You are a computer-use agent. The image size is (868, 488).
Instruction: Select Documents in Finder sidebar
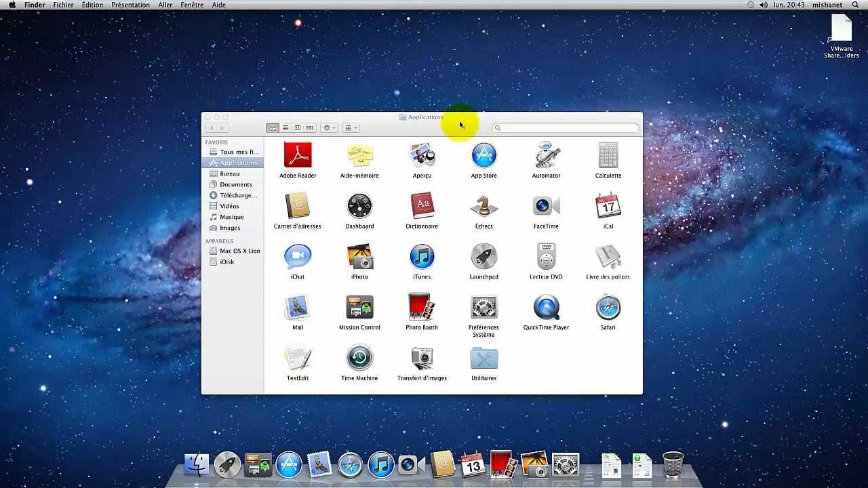pos(233,184)
